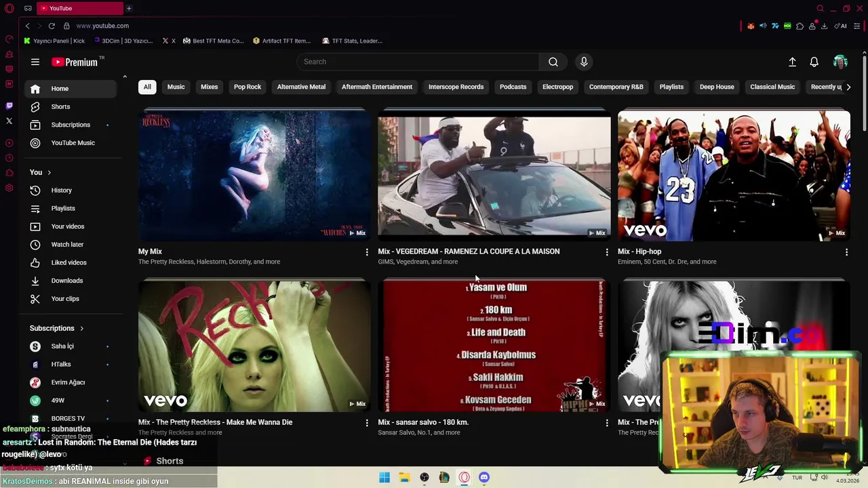Select the Contemporary R&B chip
The image size is (868, 488).
[x=616, y=87]
